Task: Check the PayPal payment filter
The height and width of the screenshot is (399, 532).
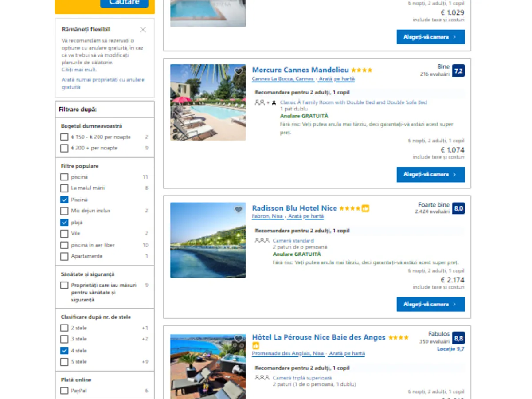Action: coord(64,391)
